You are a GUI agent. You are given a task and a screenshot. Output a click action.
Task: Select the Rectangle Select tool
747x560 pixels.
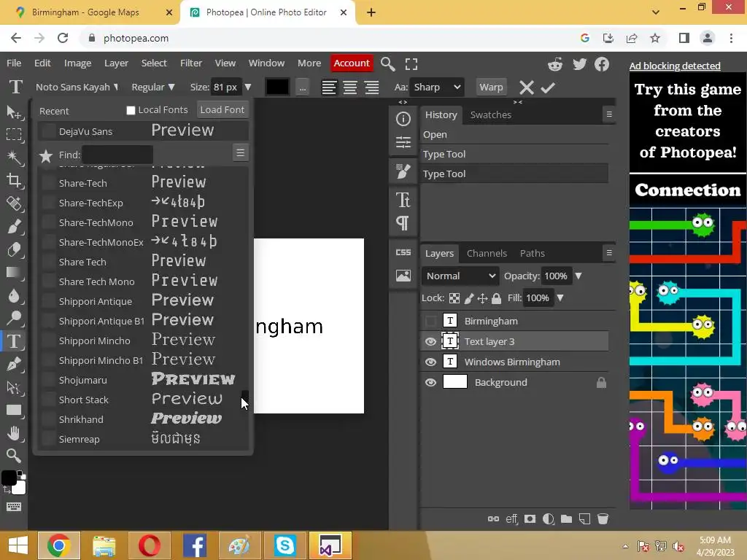14,135
